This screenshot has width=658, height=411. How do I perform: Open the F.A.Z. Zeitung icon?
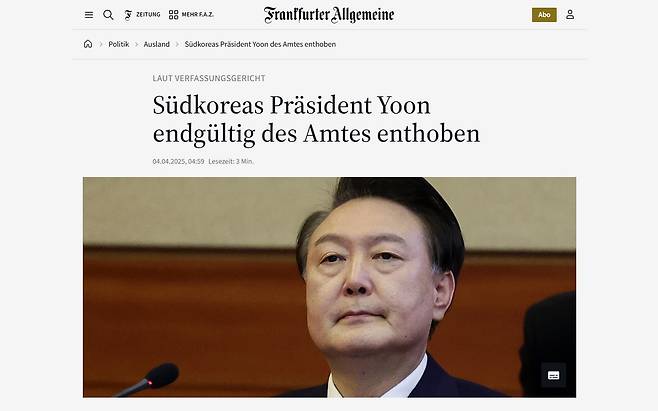coord(128,15)
